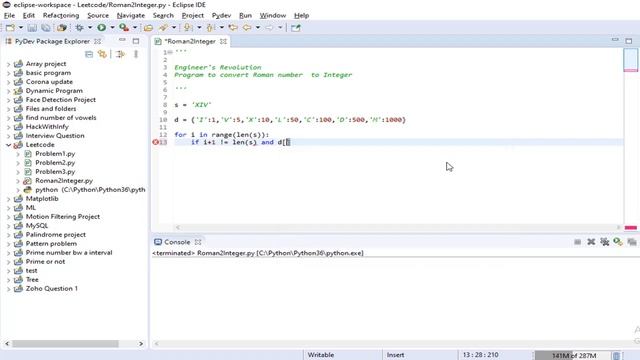Expand the Zoho Question 1 project

click(9, 289)
